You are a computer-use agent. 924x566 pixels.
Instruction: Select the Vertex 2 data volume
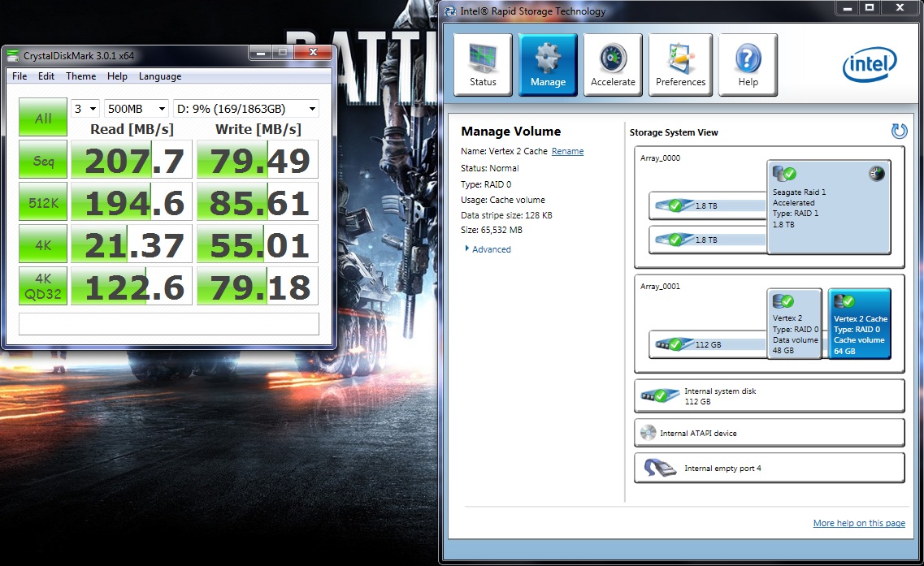click(794, 324)
